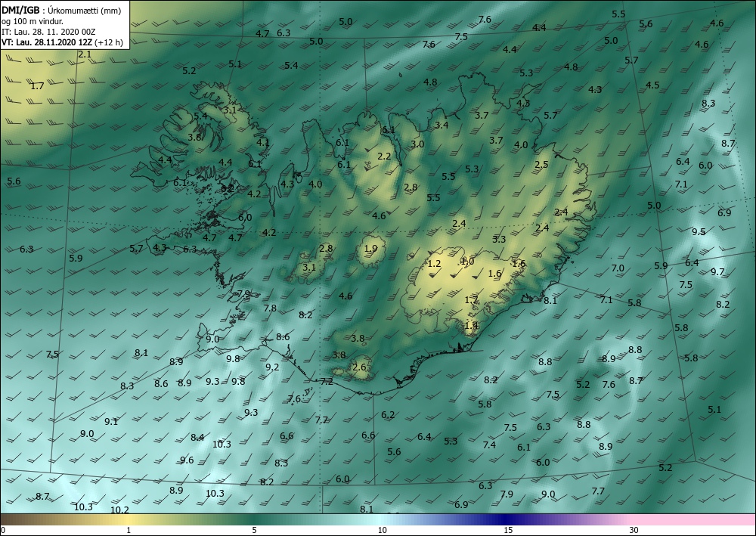Click the 7.2 value on the south coast
The width and height of the screenshot is (756, 536).
click(327, 382)
